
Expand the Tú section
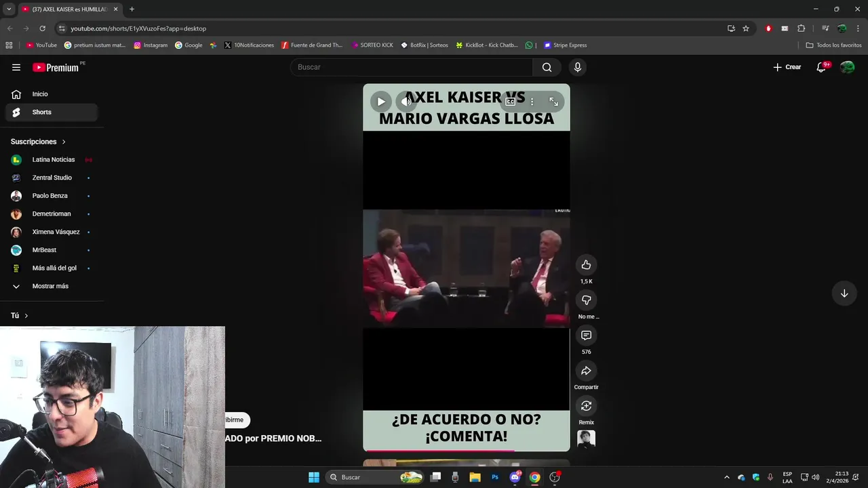[20, 316]
